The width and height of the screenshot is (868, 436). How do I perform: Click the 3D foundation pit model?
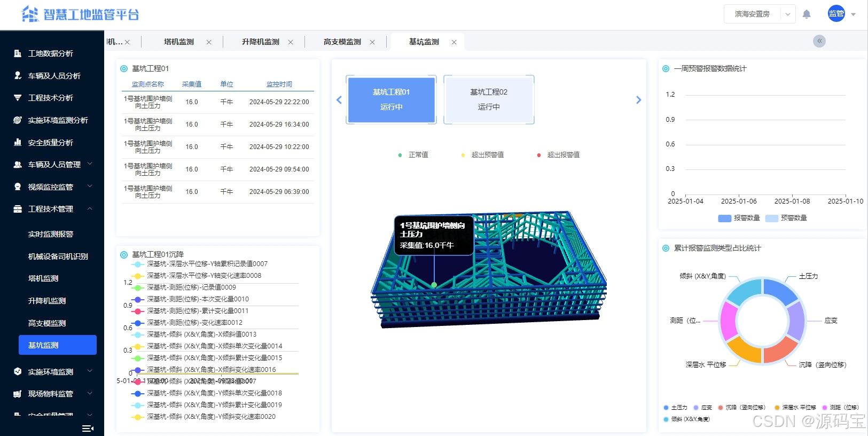click(489, 270)
